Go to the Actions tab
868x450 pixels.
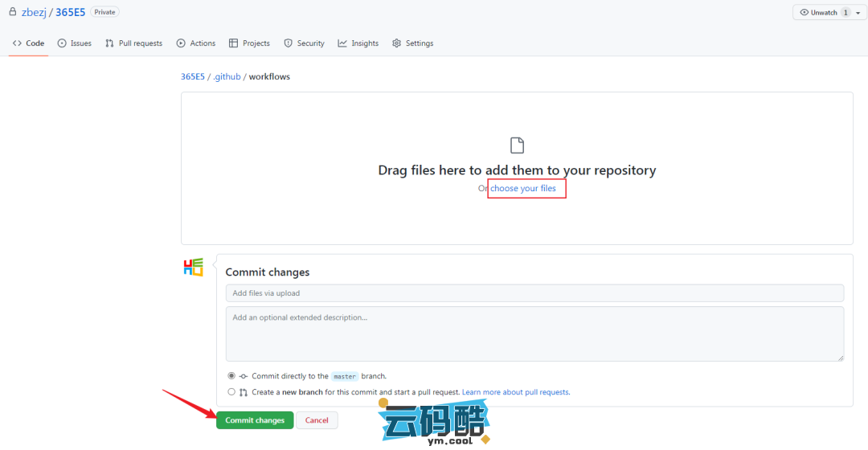point(196,43)
